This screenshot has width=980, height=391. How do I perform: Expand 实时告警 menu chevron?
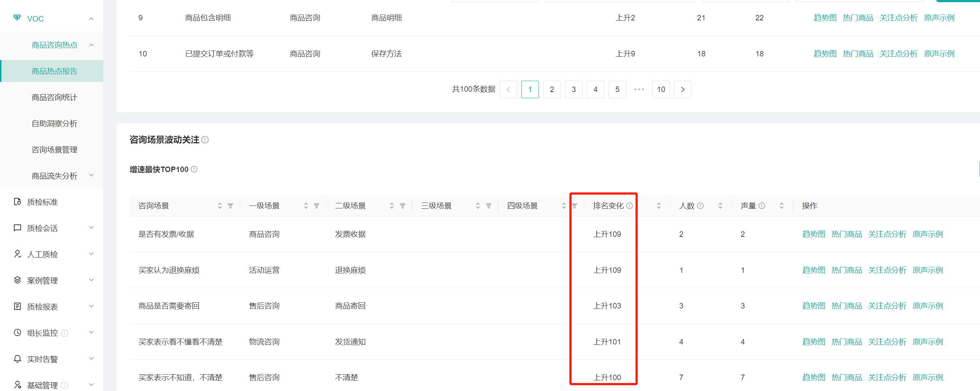91,359
